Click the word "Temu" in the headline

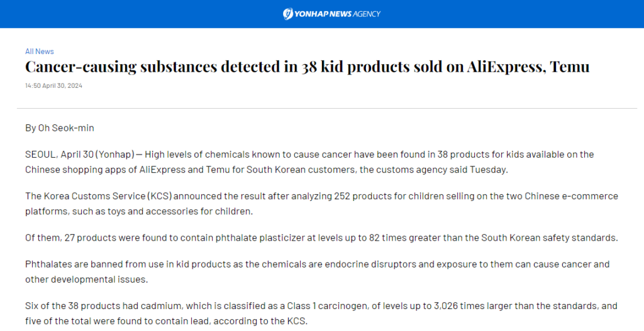coord(570,67)
